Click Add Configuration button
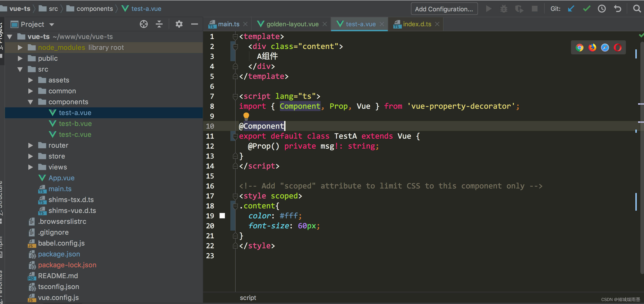This screenshot has height=304, width=644. [444, 9]
